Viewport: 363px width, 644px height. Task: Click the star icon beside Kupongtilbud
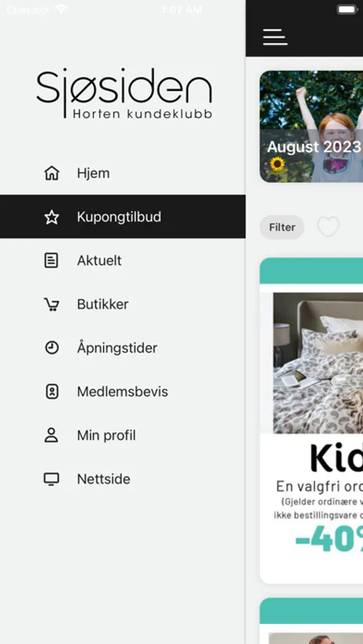[x=52, y=217]
